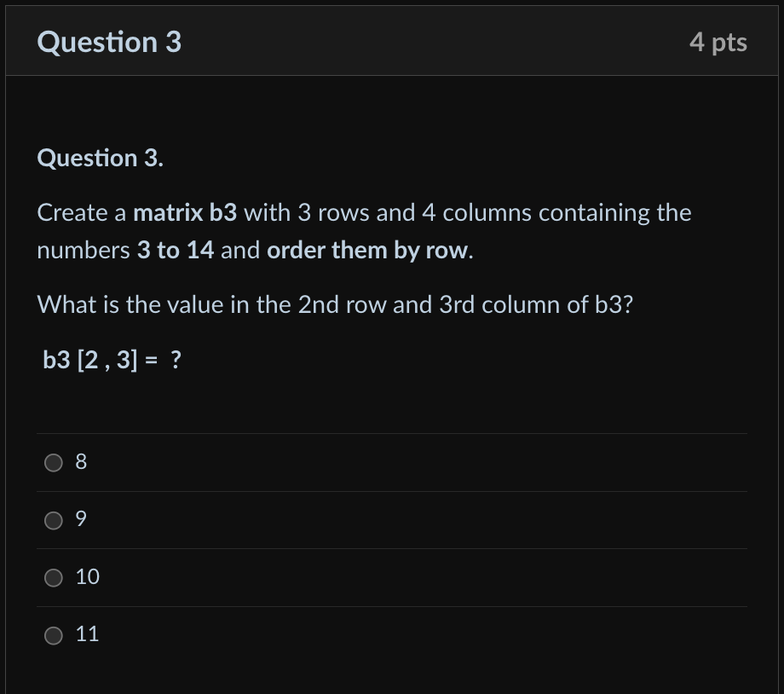Click the radio button next to 10
Viewport: 784px width, 694px height.
[x=53, y=577]
